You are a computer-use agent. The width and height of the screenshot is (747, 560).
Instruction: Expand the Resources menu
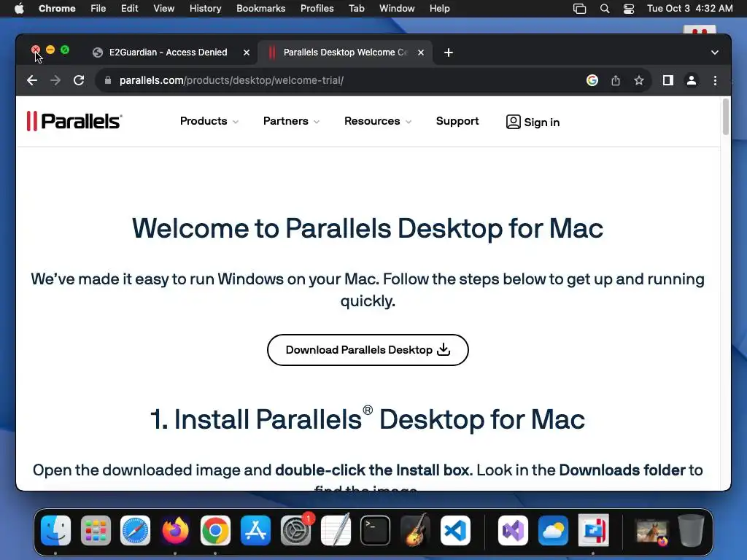pyautogui.click(x=378, y=121)
